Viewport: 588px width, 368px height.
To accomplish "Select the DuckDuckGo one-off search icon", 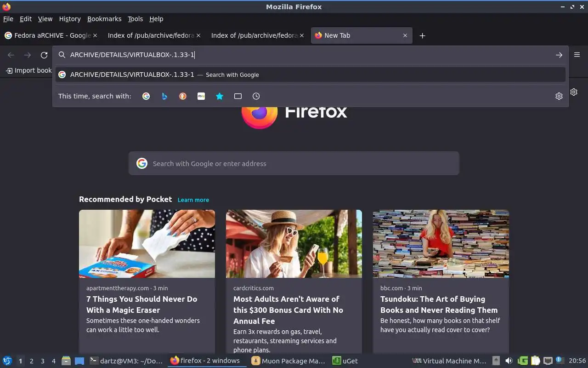I will point(183,96).
